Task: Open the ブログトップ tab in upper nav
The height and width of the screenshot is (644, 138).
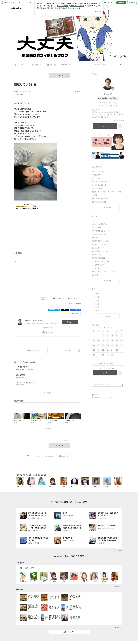Action: [21, 65]
